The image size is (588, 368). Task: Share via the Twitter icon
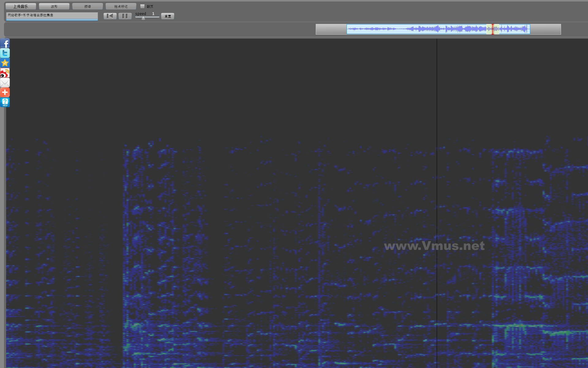click(5, 53)
